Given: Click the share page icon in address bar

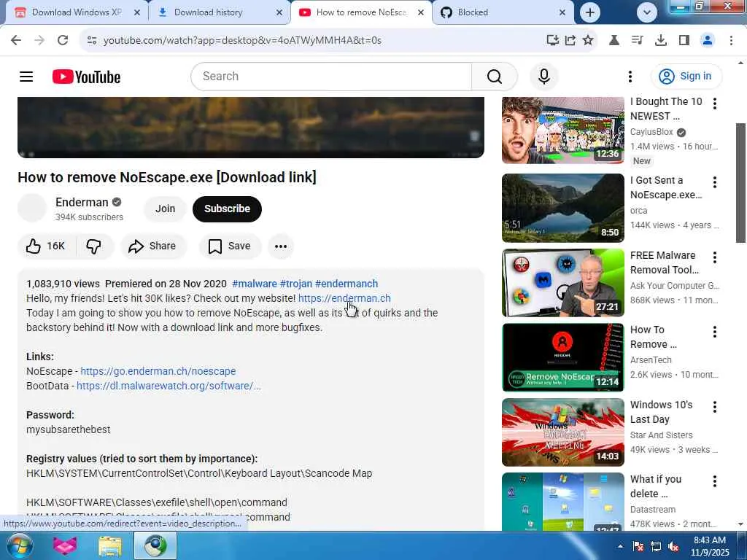Looking at the screenshot, I should [570, 41].
